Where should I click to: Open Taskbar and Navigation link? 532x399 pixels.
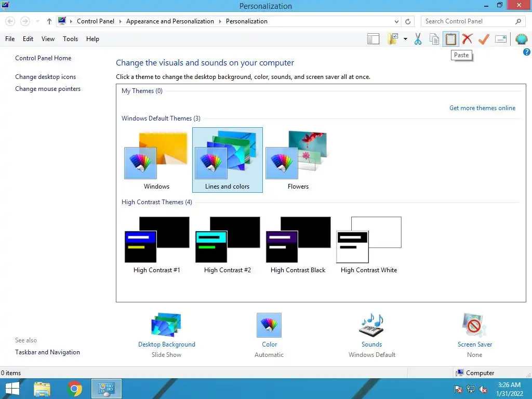pyautogui.click(x=47, y=352)
